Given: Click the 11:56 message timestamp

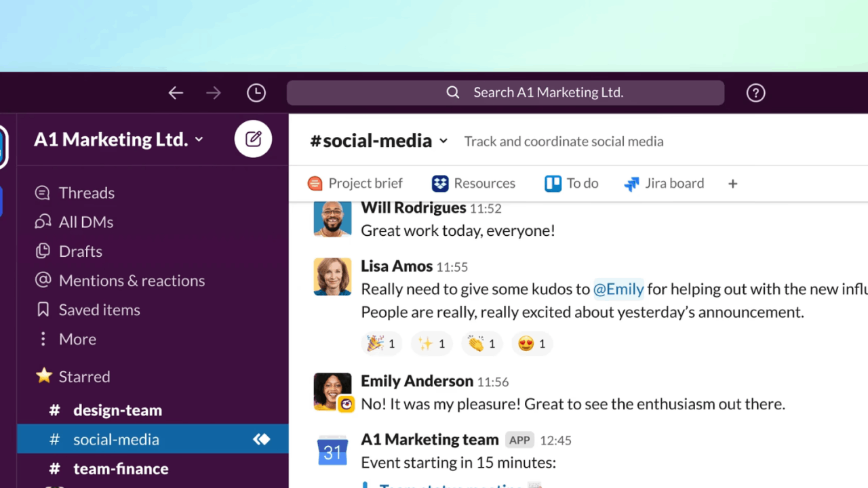Looking at the screenshot, I should pos(493,382).
